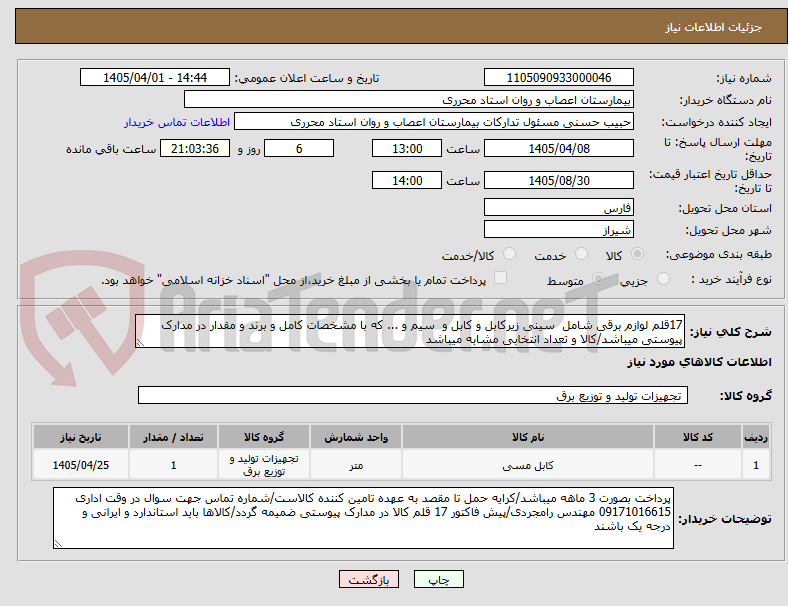788x606 pixels.
Task: Click the goods group field تجهیزات تولید و توزیع برق
Action: pyautogui.click(x=413, y=395)
